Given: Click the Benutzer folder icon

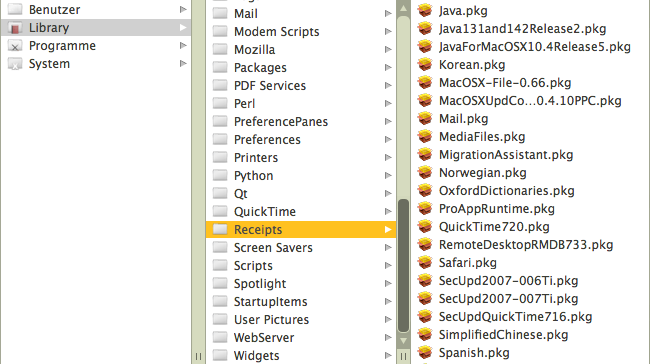Looking at the screenshot, I should point(15,10).
